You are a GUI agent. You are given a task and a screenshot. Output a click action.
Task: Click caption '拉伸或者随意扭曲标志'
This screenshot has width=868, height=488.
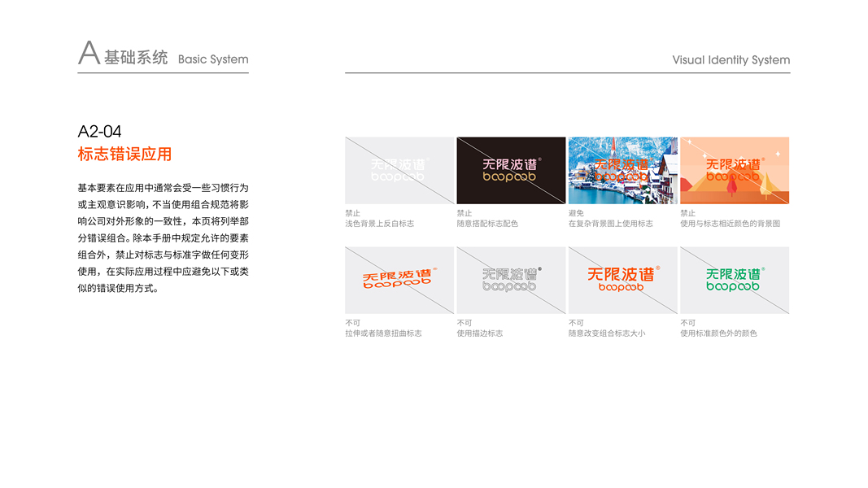click(x=384, y=333)
